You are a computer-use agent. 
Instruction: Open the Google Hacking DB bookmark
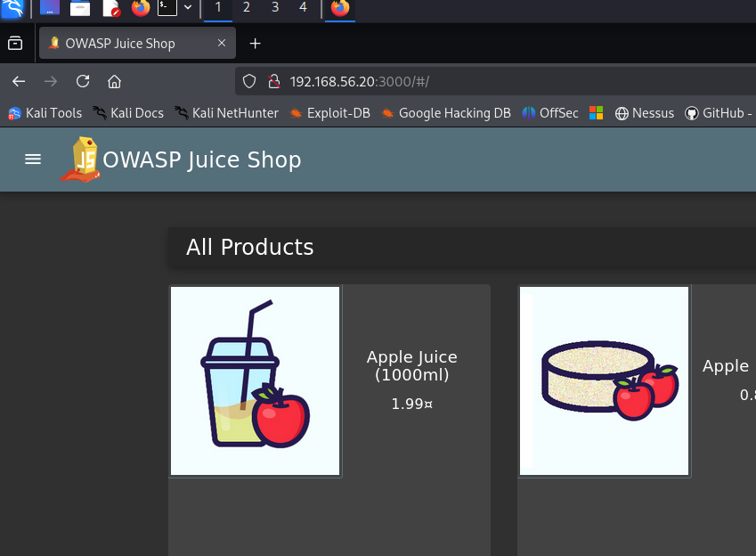tap(446, 113)
